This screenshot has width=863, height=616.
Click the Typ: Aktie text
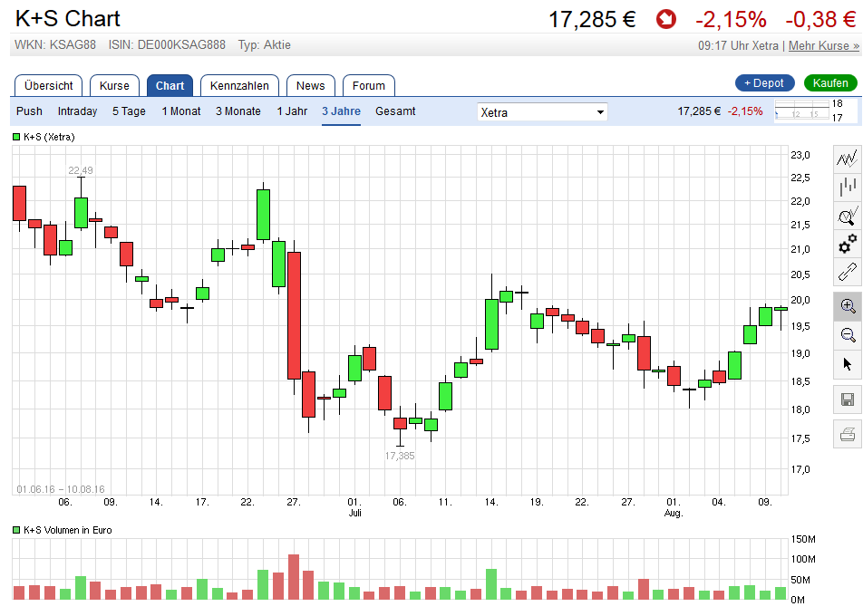pos(264,45)
